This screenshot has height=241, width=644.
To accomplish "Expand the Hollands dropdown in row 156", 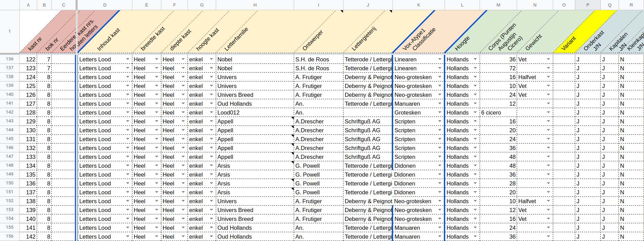I will click(x=475, y=237).
